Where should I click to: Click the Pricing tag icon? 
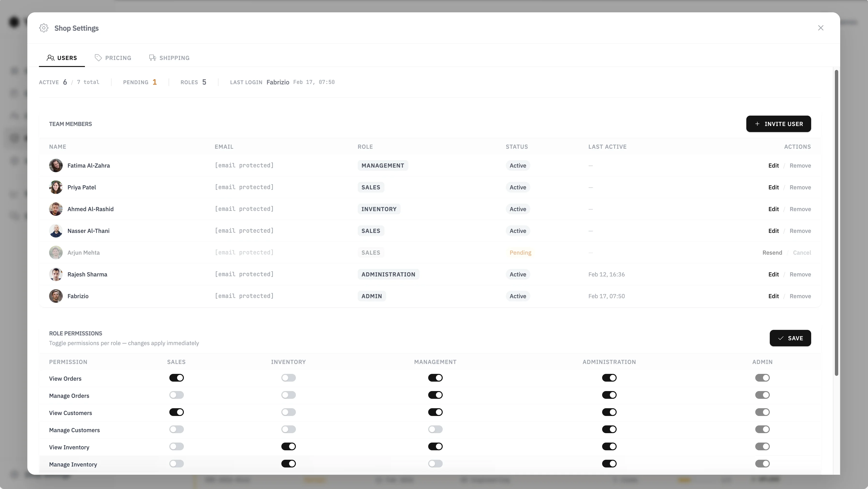point(98,58)
